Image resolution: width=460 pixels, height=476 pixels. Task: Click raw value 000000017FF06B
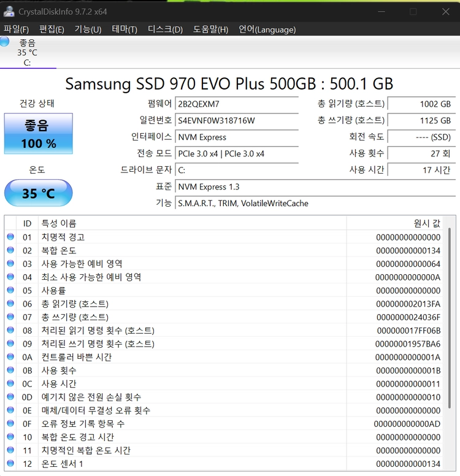pyautogui.click(x=408, y=330)
